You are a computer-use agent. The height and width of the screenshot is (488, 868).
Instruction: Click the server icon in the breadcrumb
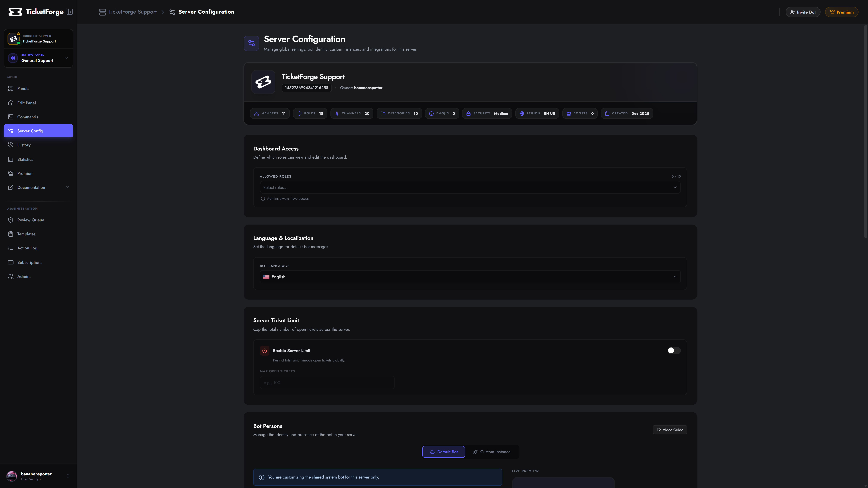102,12
